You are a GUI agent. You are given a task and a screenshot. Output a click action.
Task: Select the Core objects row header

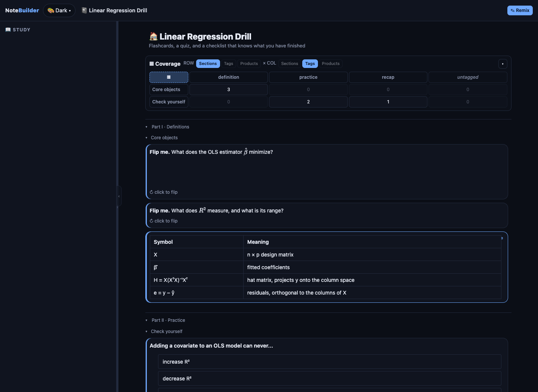(x=169, y=90)
